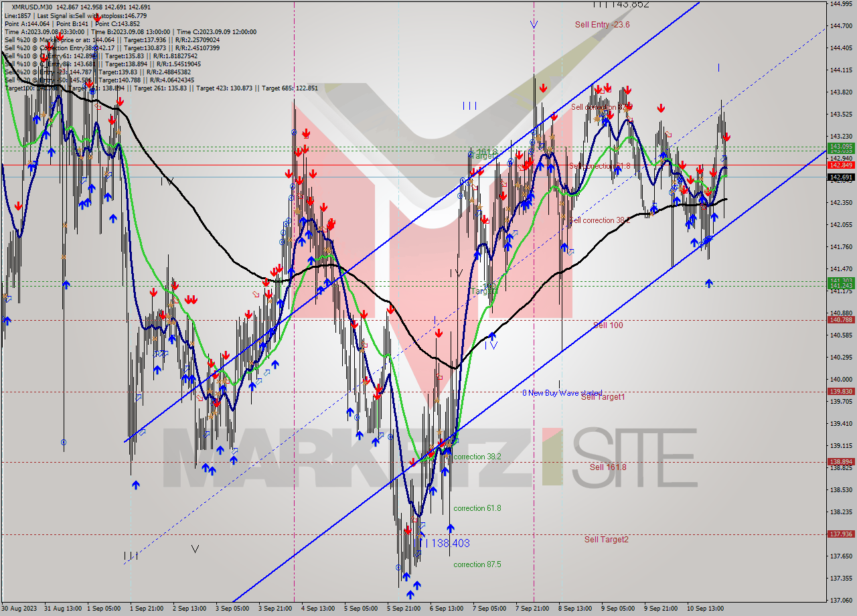This screenshot has width=857, height=616.
Task: Select the 138.235 price axis label
Action: [841, 512]
